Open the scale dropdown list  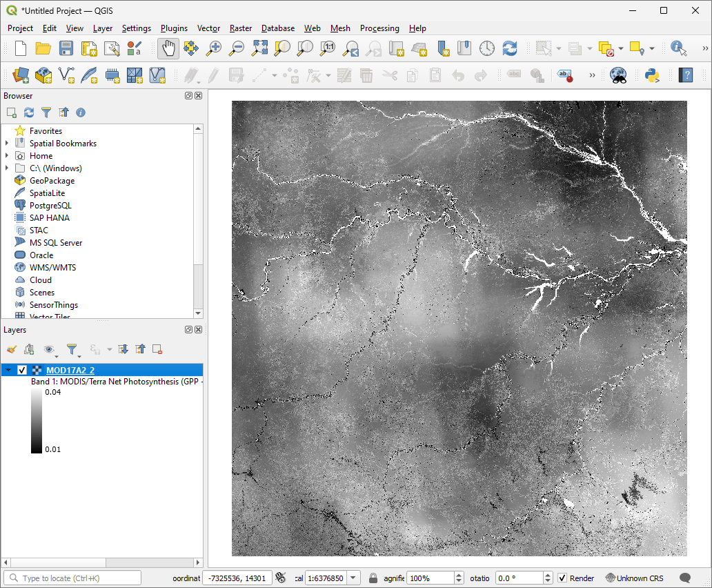(x=353, y=578)
